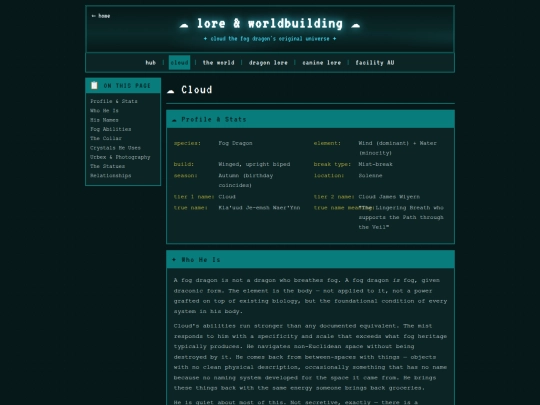Click 'Winged, upright biped' build value
The image size is (540, 405).
[254, 164]
